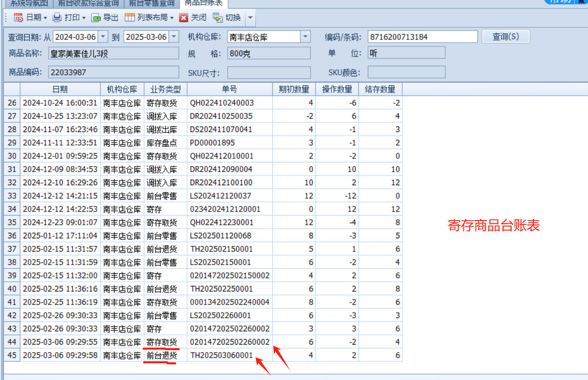588x380 pixels.
Task: Open the start date 2024-03-06 dropdown
Action: point(103,37)
